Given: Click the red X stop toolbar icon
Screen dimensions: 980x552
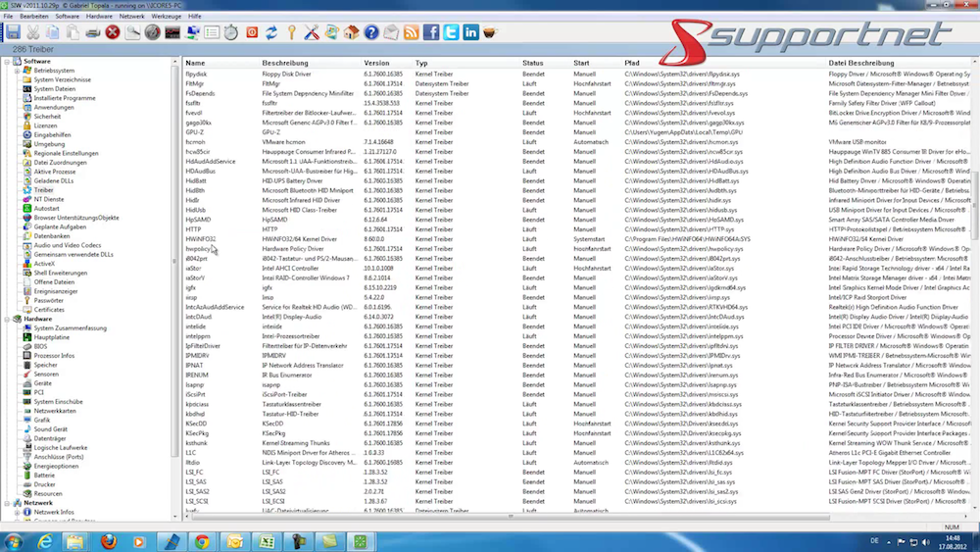Looking at the screenshot, I should [113, 32].
